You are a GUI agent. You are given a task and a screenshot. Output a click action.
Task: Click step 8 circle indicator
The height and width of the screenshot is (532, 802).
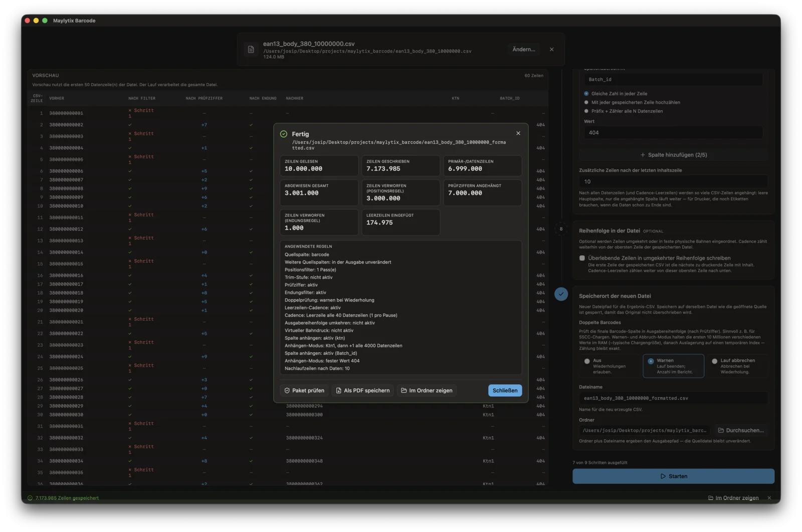click(x=561, y=229)
